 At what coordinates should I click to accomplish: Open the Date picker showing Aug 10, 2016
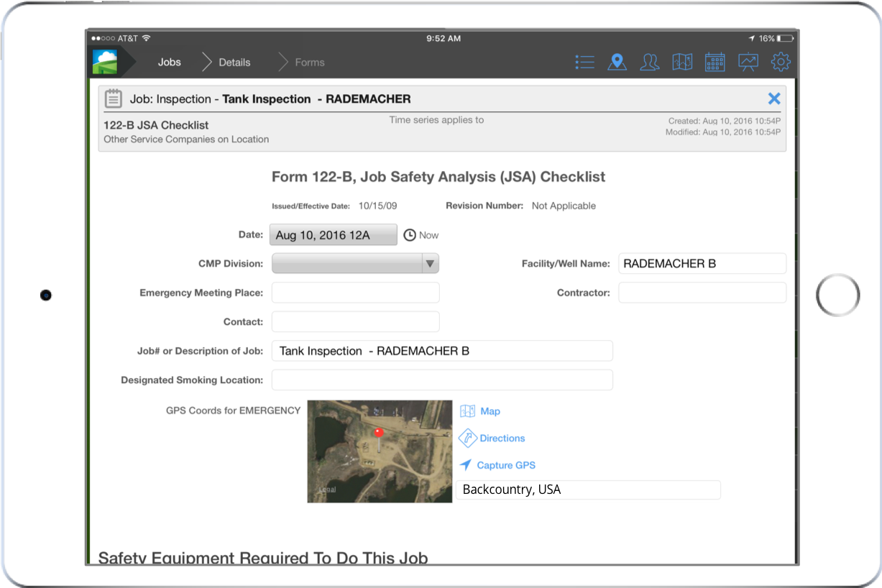333,235
